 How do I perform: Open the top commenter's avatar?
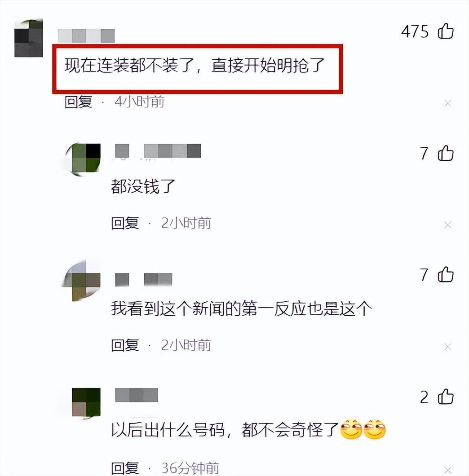click(29, 38)
